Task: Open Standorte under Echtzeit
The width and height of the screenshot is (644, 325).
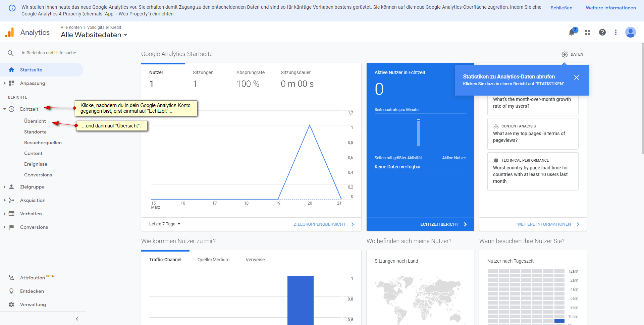Action: point(35,132)
